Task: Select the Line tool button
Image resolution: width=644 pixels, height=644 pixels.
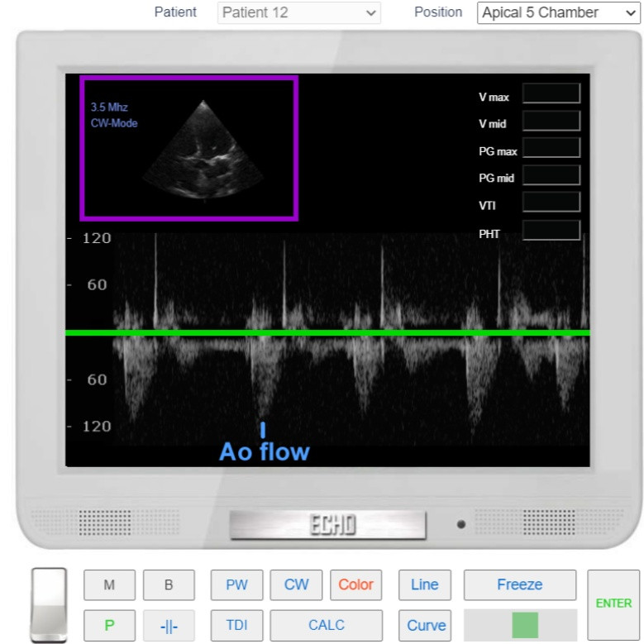Action: pos(425,584)
